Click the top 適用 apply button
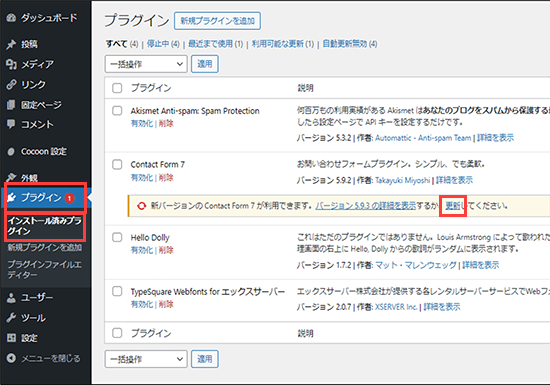 (205, 64)
